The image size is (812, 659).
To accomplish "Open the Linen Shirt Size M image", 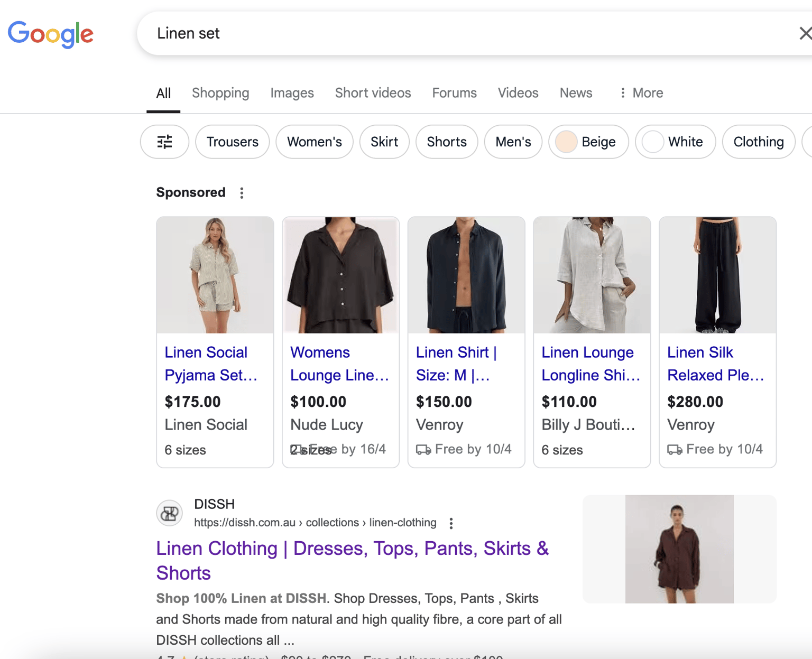I will point(466,275).
